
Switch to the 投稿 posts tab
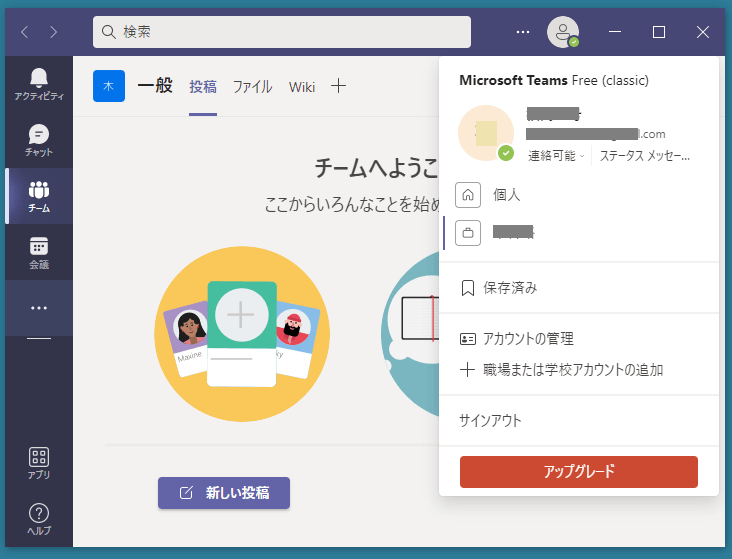tap(203, 87)
